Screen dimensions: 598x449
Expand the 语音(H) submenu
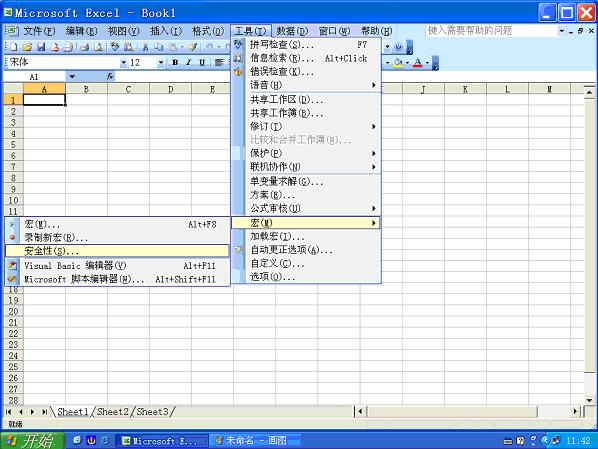(306, 85)
